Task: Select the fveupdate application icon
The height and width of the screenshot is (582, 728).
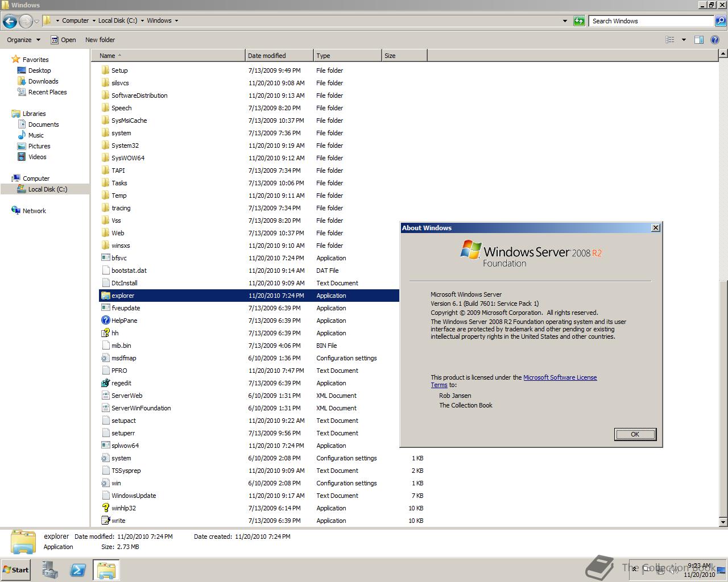Action: 105,308
